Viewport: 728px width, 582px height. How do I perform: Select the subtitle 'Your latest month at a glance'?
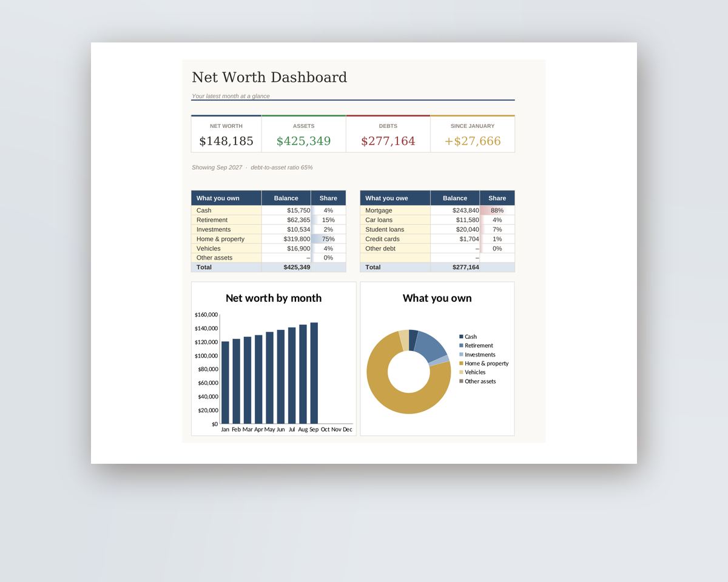click(231, 96)
